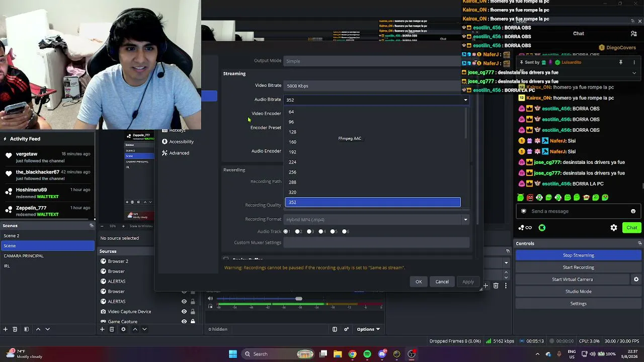Add a new source with the plus icon

tap(102, 329)
